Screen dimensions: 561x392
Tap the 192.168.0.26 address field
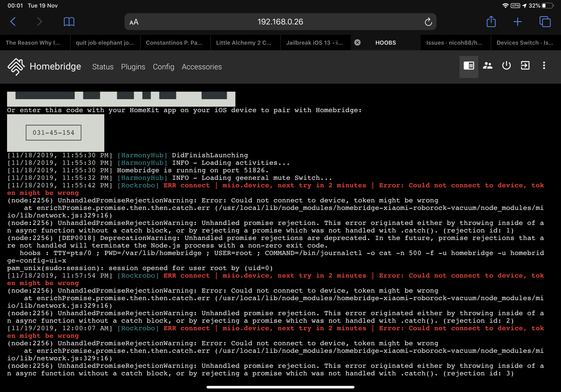[x=280, y=22]
